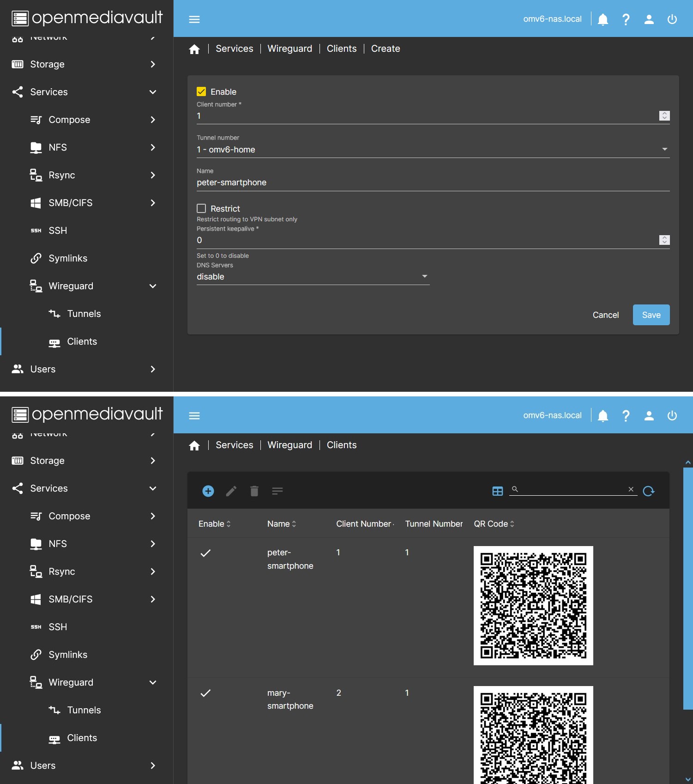Expand the DNS Servers dropdown set to disable
The height and width of the screenshot is (784, 693).
tap(313, 276)
